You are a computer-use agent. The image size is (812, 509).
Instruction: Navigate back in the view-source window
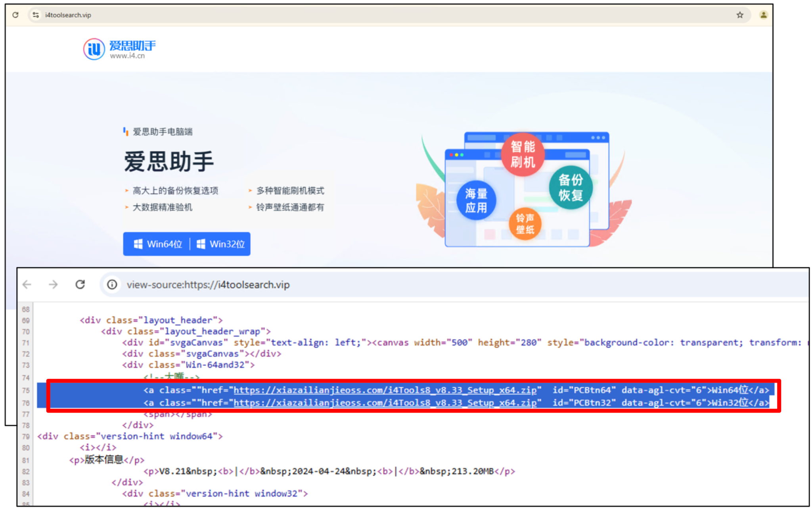tap(27, 284)
